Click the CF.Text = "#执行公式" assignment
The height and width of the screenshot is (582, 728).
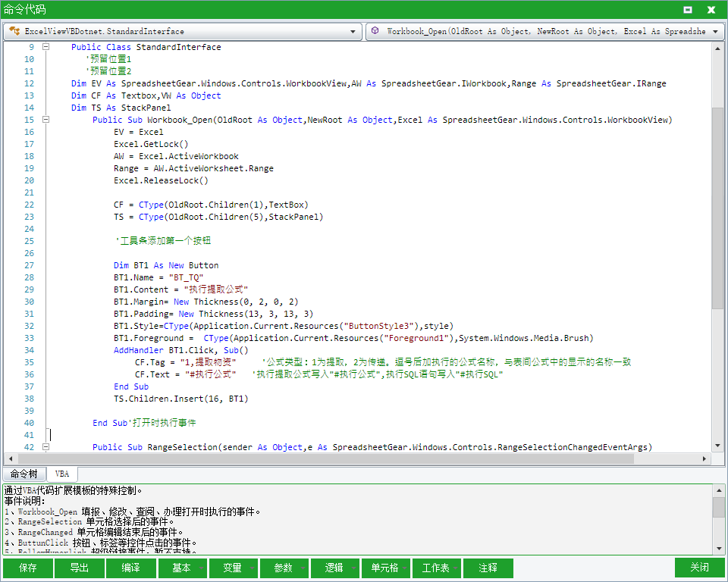pos(186,374)
